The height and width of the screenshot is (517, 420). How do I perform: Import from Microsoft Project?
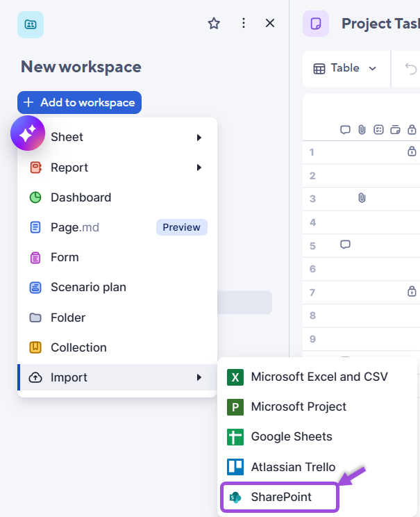[x=316, y=407]
